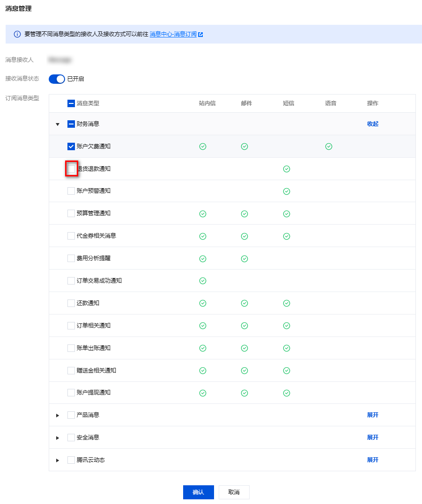This screenshot has height=504, width=422.
Task: Click the 站内信 column header
Action: 207,103
